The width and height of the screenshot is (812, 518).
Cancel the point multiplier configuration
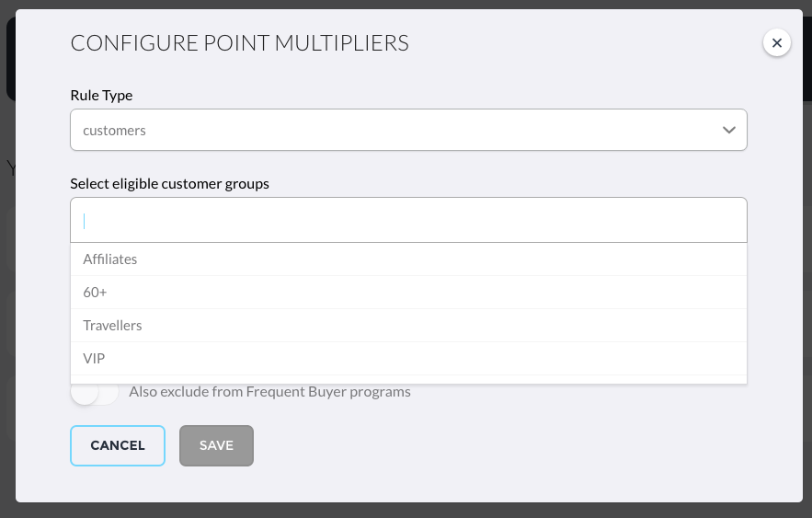click(118, 445)
